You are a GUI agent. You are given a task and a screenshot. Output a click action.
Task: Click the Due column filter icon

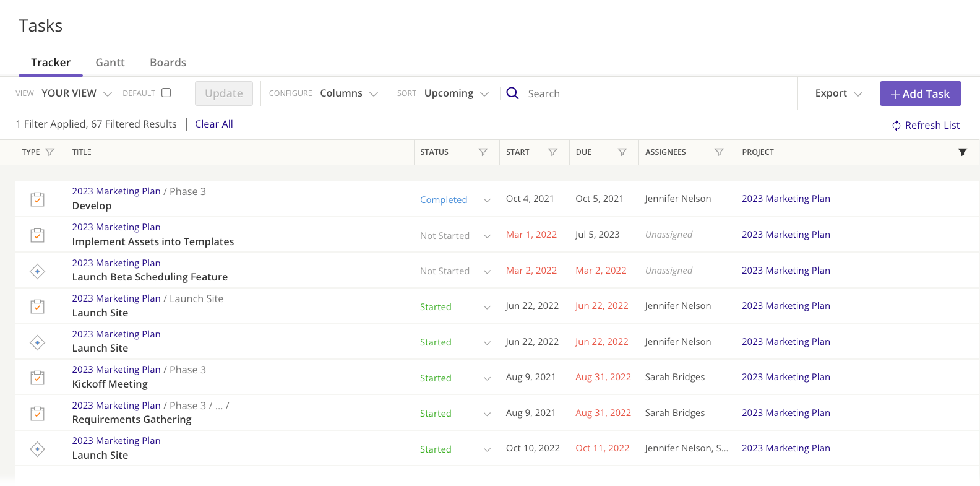(622, 152)
